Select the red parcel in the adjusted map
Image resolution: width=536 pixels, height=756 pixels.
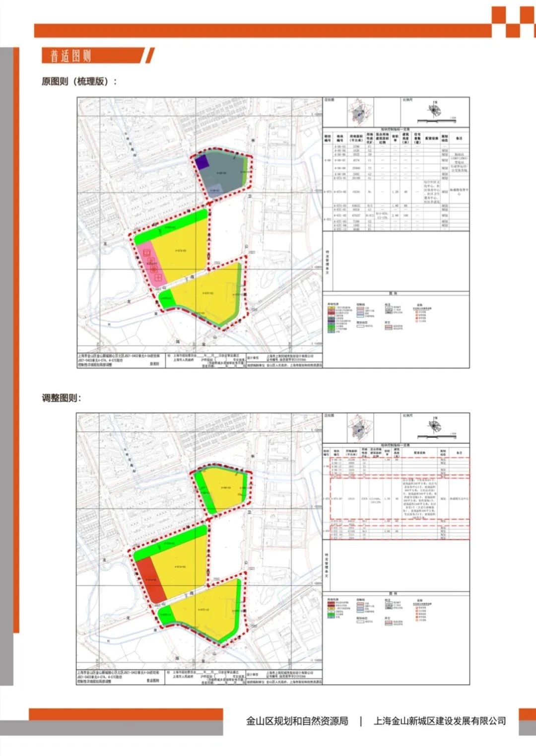point(151,580)
